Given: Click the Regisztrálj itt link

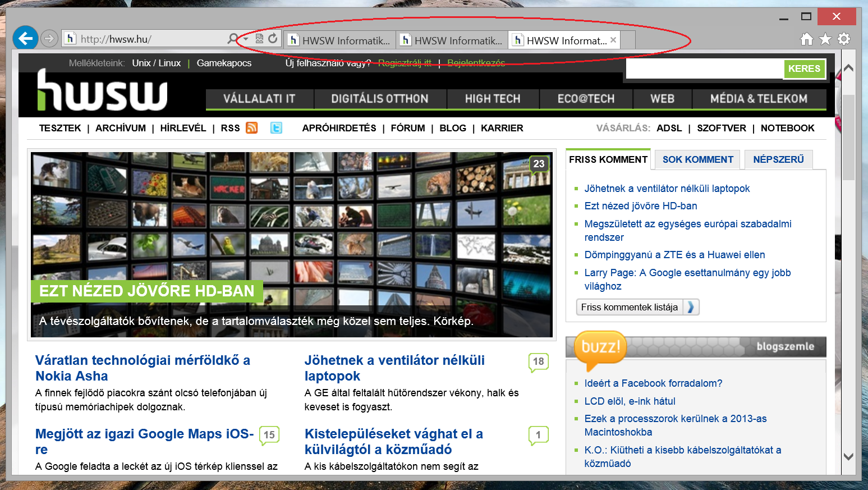Looking at the screenshot, I should (x=405, y=63).
